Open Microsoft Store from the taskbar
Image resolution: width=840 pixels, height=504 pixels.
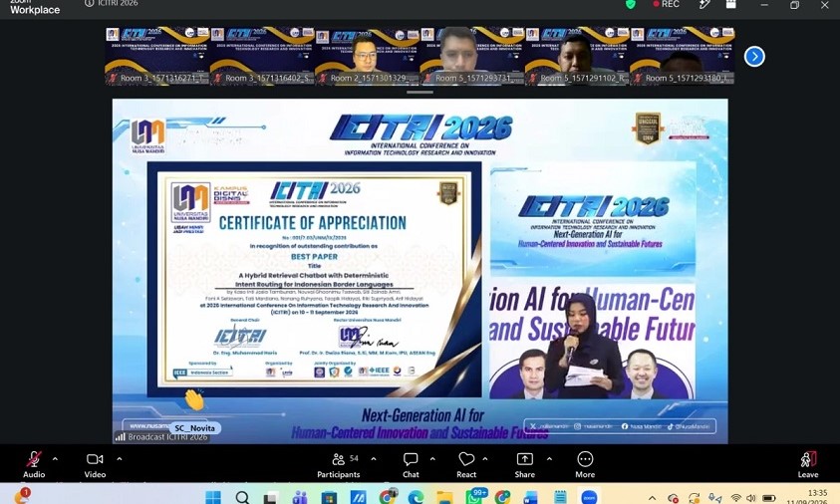click(x=329, y=498)
